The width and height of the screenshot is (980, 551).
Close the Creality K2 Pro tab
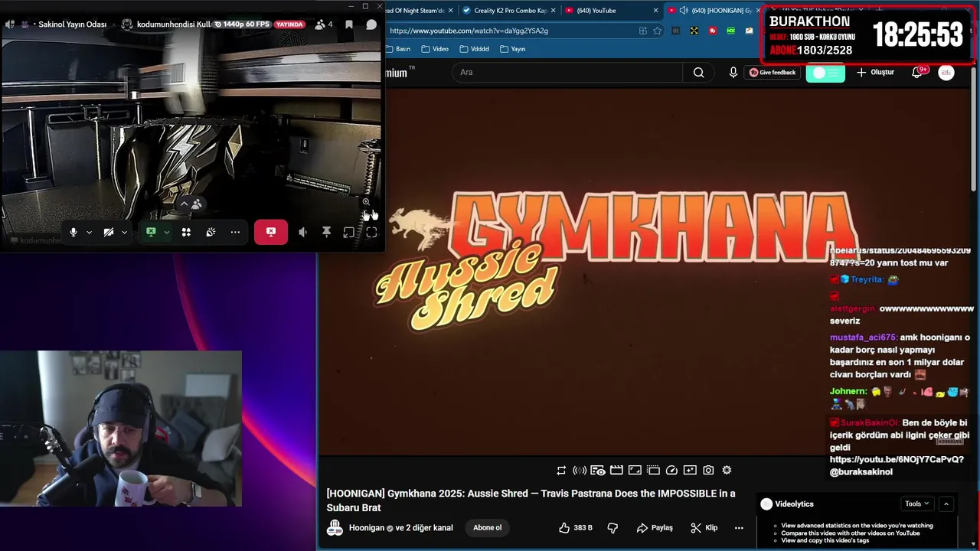pos(554,11)
